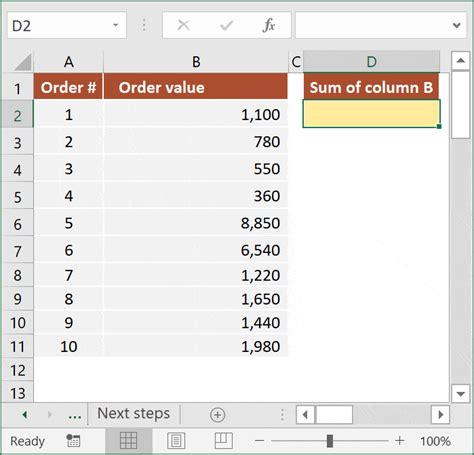Click the Select All corner triangle
The width and height of the screenshot is (474, 455).
tap(23, 62)
